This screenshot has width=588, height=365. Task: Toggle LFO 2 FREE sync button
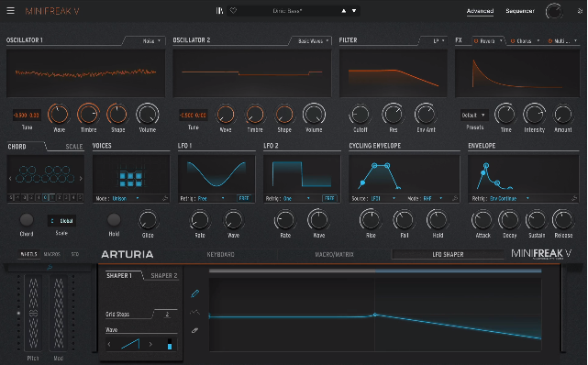pyautogui.click(x=329, y=199)
